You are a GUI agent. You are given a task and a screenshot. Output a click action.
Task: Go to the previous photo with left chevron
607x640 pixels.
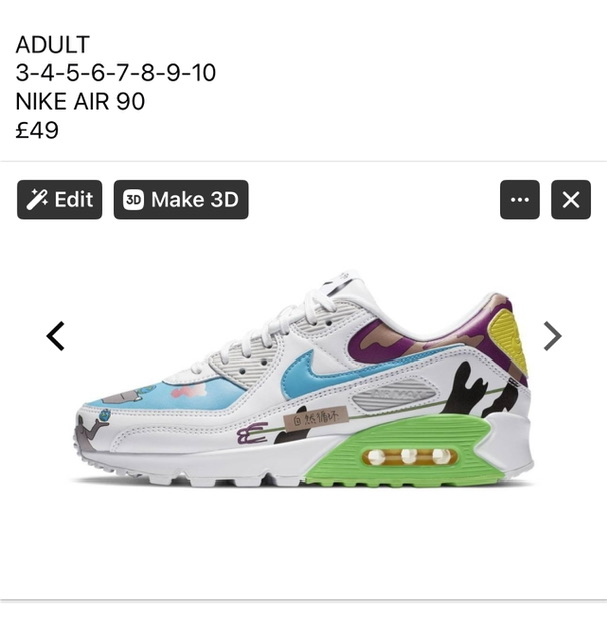(x=56, y=336)
